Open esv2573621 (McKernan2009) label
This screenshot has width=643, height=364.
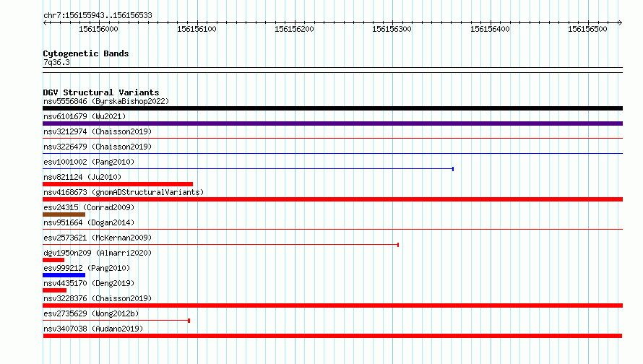coord(98,238)
